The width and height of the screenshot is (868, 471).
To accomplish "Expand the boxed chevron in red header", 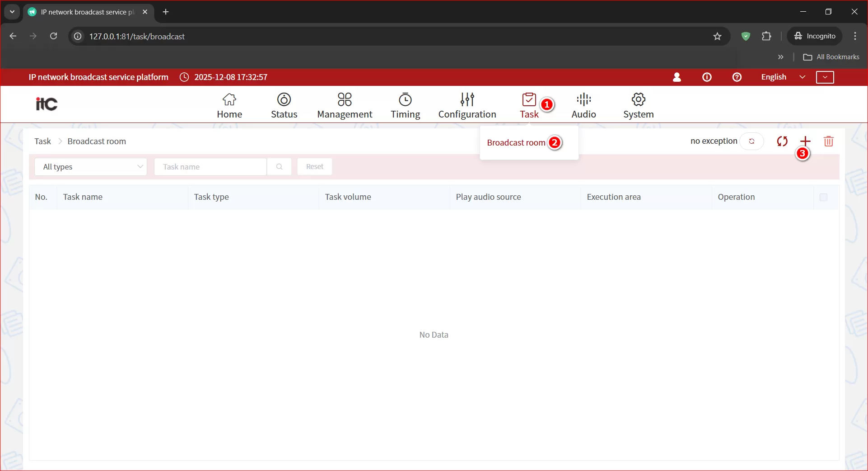I will tap(825, 77).
